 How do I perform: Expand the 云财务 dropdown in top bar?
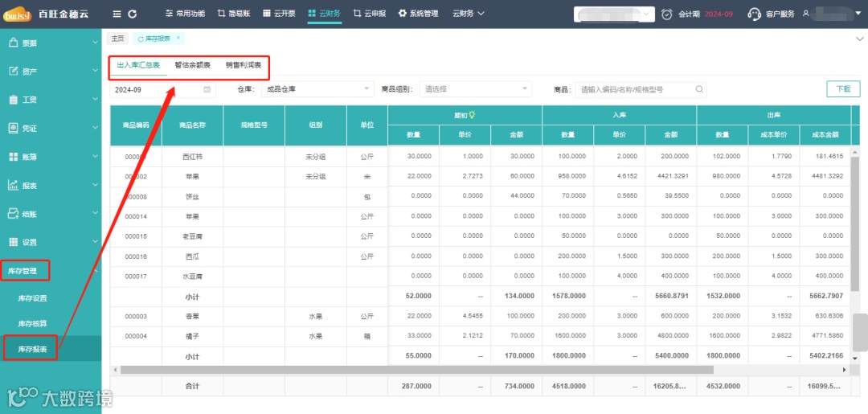469,14
